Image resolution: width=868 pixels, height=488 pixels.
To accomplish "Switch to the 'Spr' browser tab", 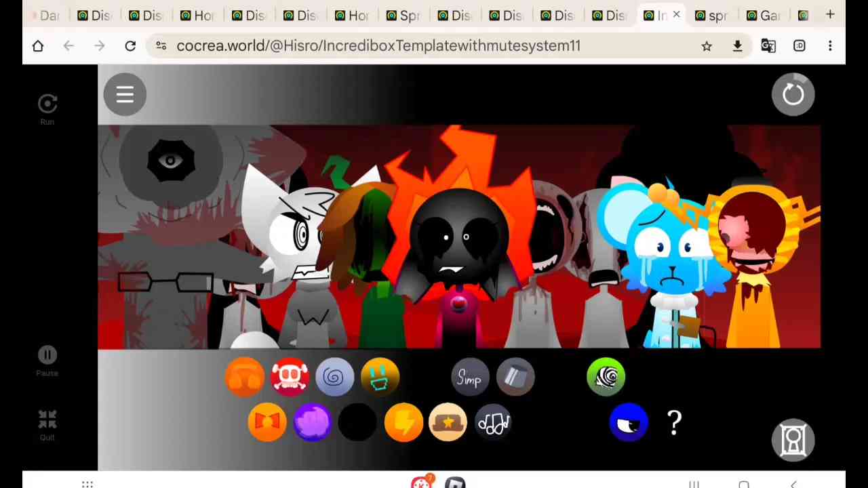I will pos(403,15).
